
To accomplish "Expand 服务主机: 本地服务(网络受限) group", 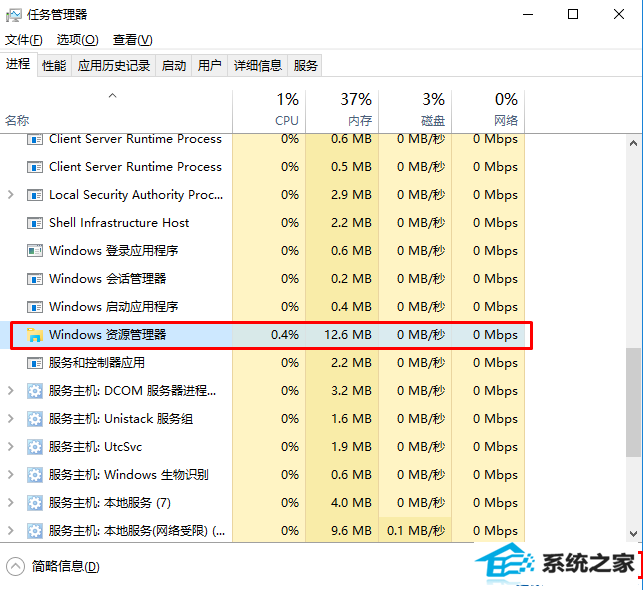I will [11, 531].
